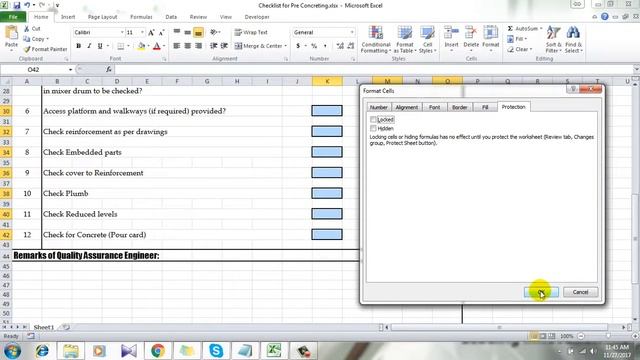This screenshot has height=360, width=640.
Task: Select column K header
Action: click(x=327, y=82)
